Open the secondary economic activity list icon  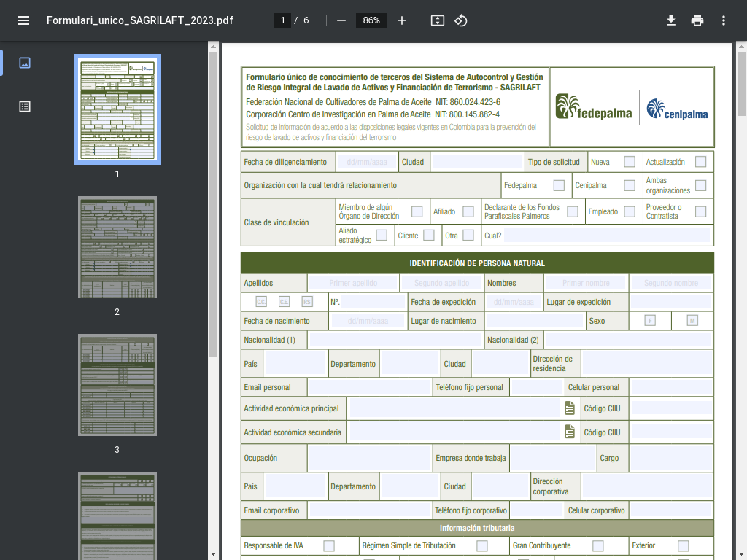[x=570, y=432]
